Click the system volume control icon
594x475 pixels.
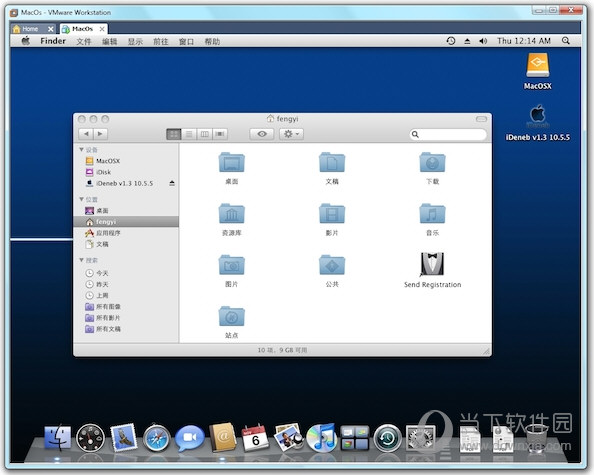tap(483, 41)
